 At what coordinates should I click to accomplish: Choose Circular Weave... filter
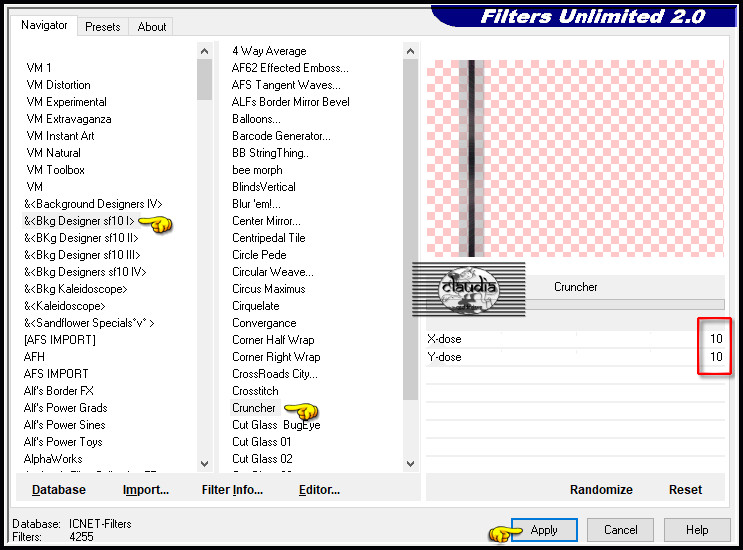click(273, 272)
